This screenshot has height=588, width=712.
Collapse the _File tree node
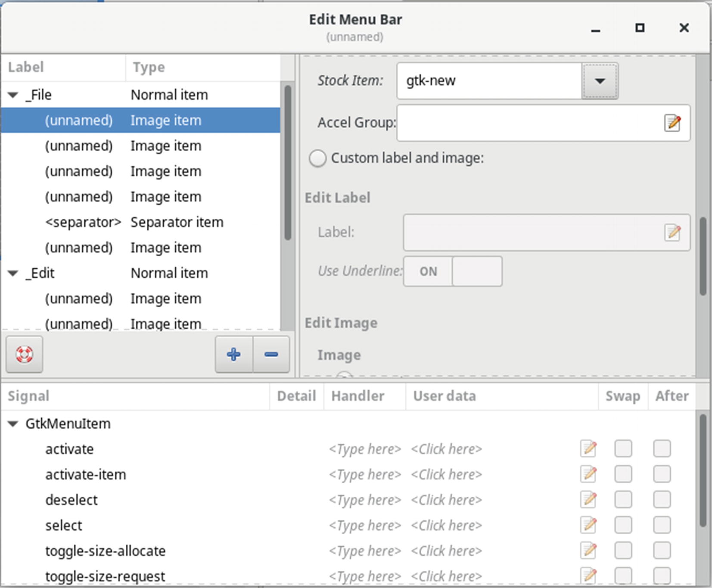[13, 95]
